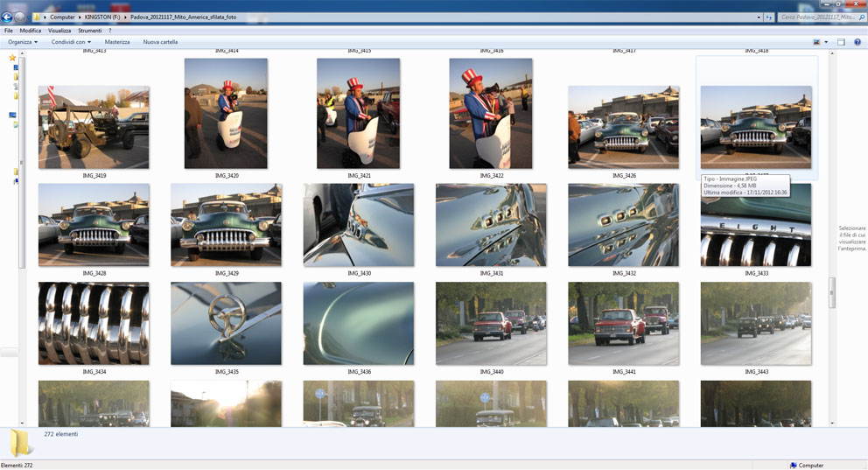Select the IMG_3429 photo thumbnail
Image resolution: width=868 pixels, height=470 pixels.
(x=226, y=225)
